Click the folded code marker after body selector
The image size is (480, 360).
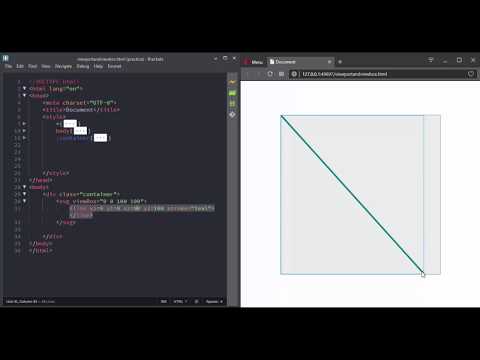[x=80, y=131]
